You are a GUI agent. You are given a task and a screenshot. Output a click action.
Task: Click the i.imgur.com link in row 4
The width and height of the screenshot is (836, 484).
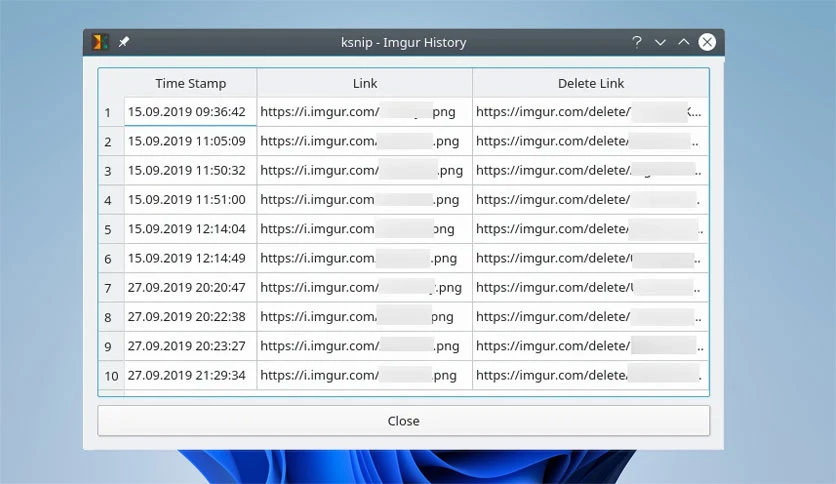[x=365, y=200]
